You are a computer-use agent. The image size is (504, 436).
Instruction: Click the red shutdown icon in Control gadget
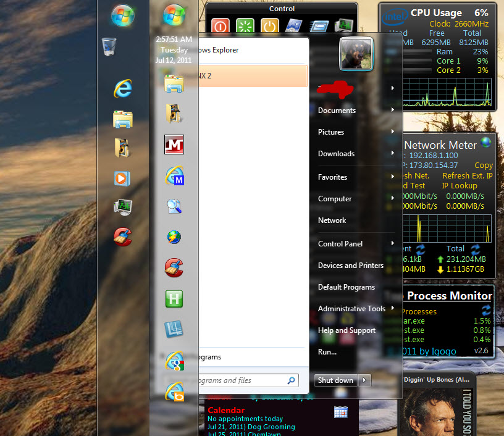(220, 26)
